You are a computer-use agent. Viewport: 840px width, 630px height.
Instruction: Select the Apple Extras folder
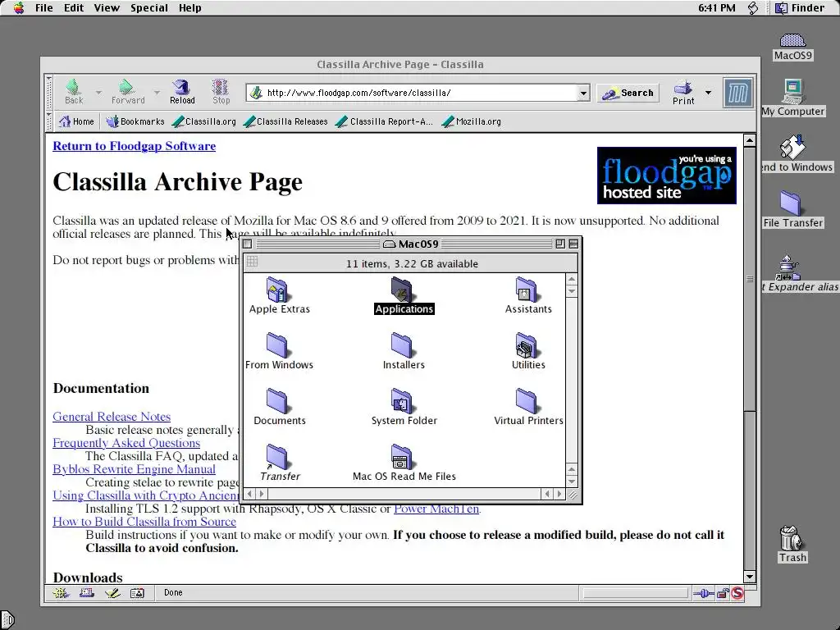[x=279, y=295]
